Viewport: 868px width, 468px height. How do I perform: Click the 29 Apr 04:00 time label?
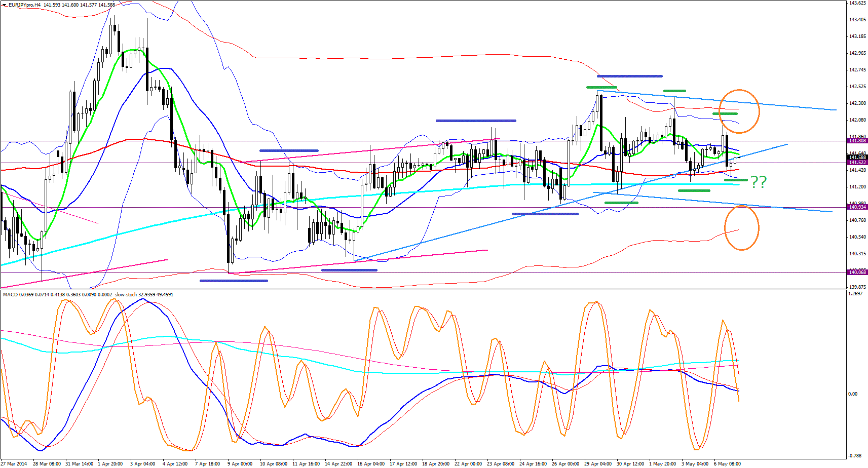[598, 464]
